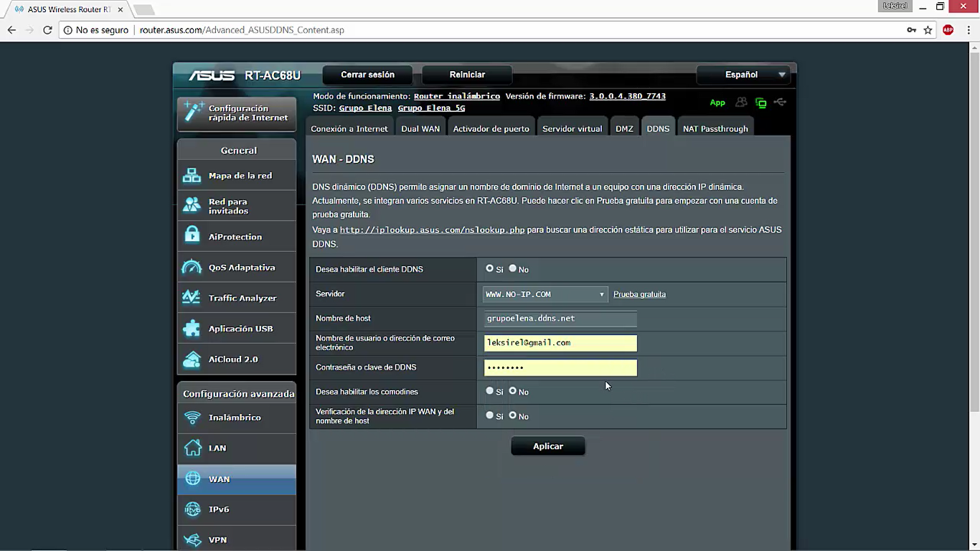Open the Prueba gratuita link
The height and width of the screenshot is (551, 980).
(639, 294)
